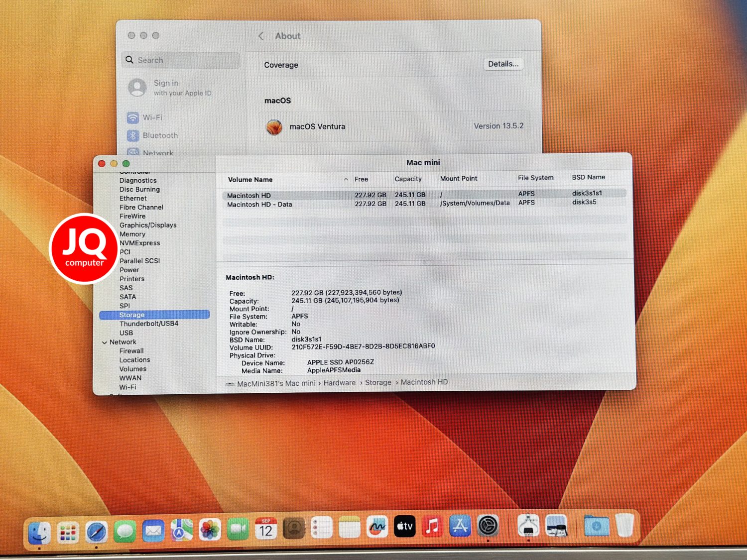Viewport: 747px width, 560px height.
Task: Open the Trash in the Dock
Action: click(624, 525)
